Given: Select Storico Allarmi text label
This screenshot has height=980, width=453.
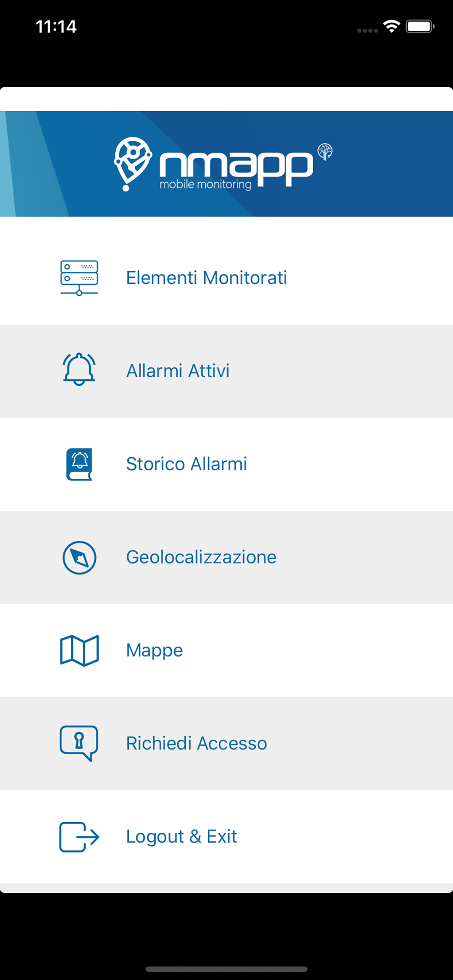Looking at the screenshot, I should (186, 464).
